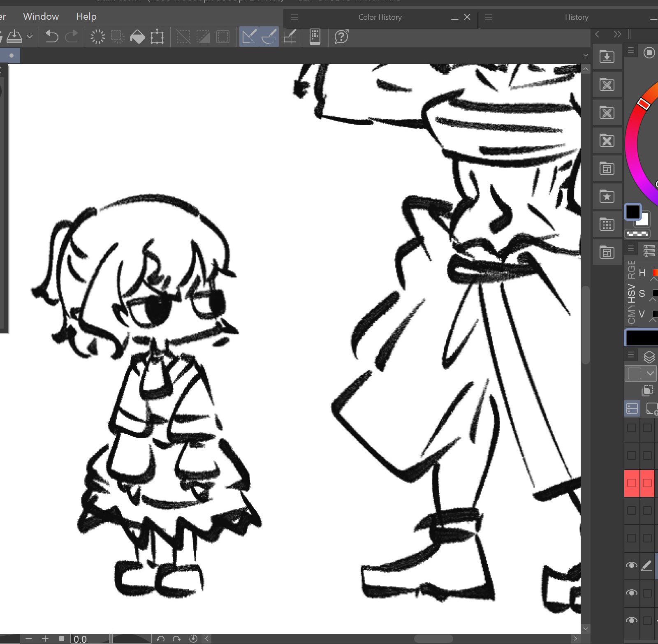Switch to the Color History panel tab

(x=380, y=17)
